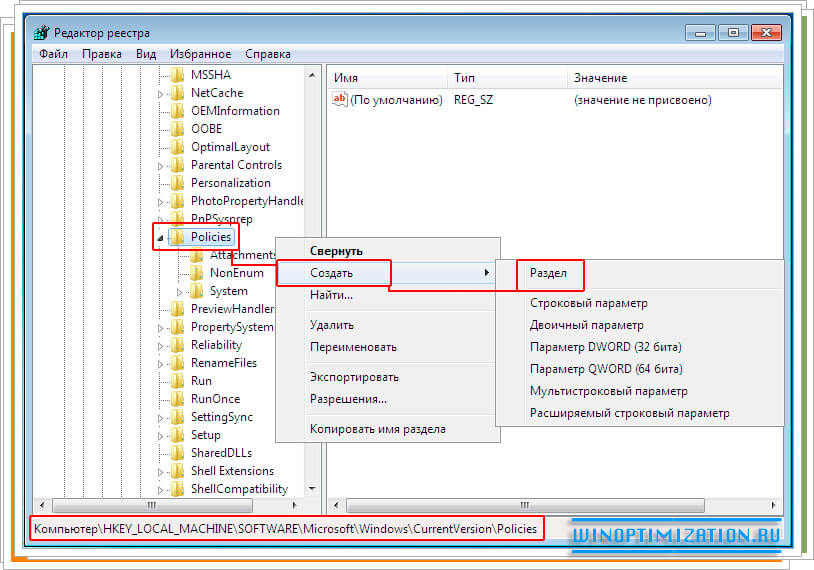
Task: Choose Раздел in the Создать submenu
Action: click(x=548, y=273)
